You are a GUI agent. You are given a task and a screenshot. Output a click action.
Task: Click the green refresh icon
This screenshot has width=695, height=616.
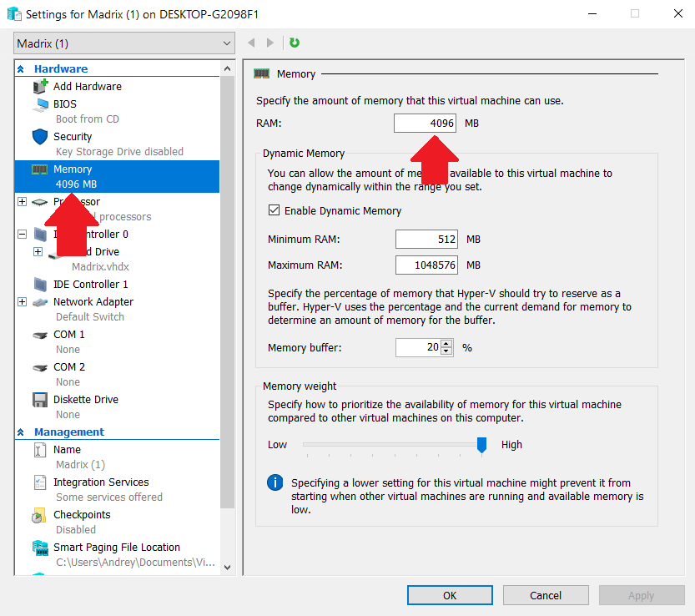click(x=295, y=43)
